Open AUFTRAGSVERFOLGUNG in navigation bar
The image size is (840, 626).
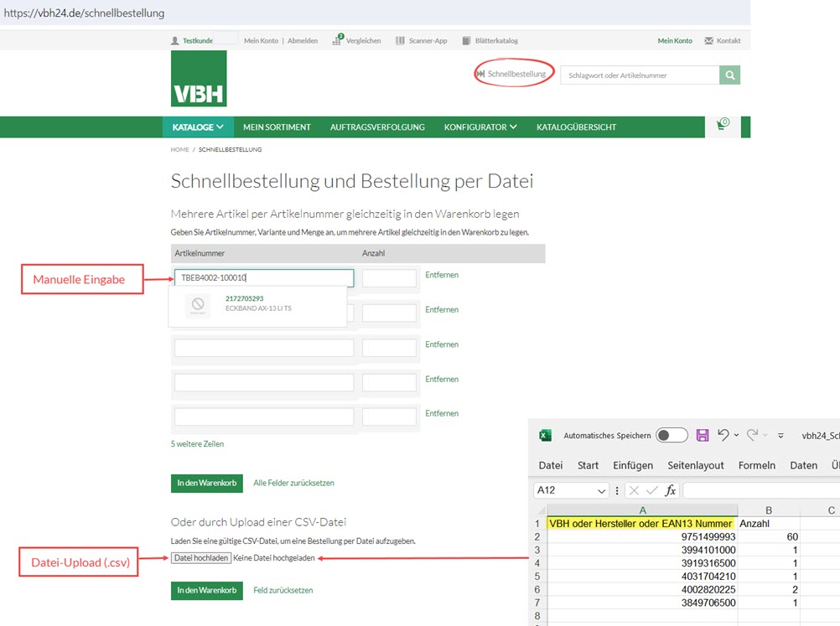(377, 127)
